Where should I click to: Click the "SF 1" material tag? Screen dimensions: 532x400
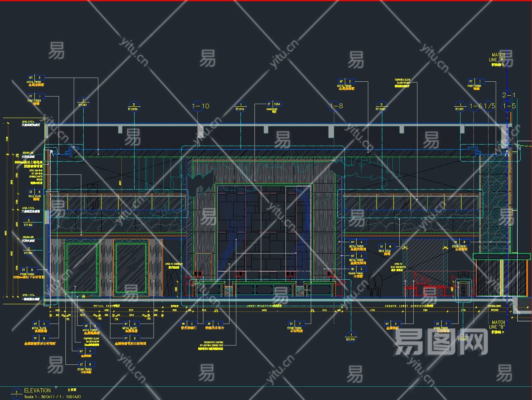(214, 324)
